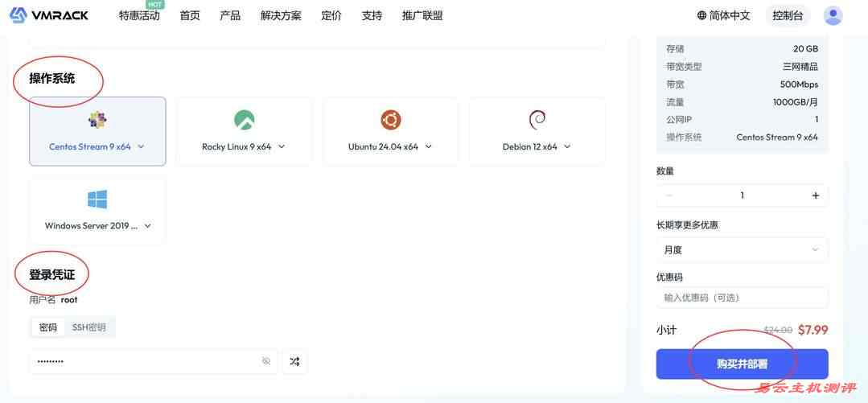868x403 pixels.
Task: Click the $7.99 subtotal price
Action: 812,330
